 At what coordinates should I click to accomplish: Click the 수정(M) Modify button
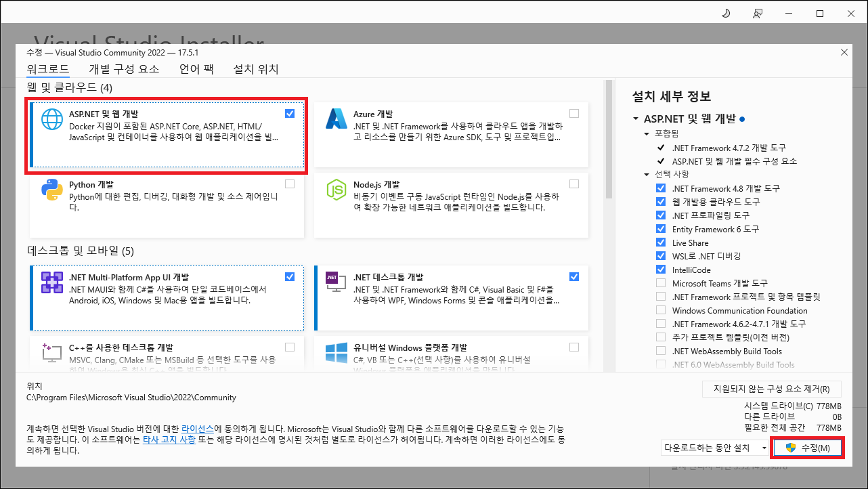pyautogui.click(x=808, y=448)
